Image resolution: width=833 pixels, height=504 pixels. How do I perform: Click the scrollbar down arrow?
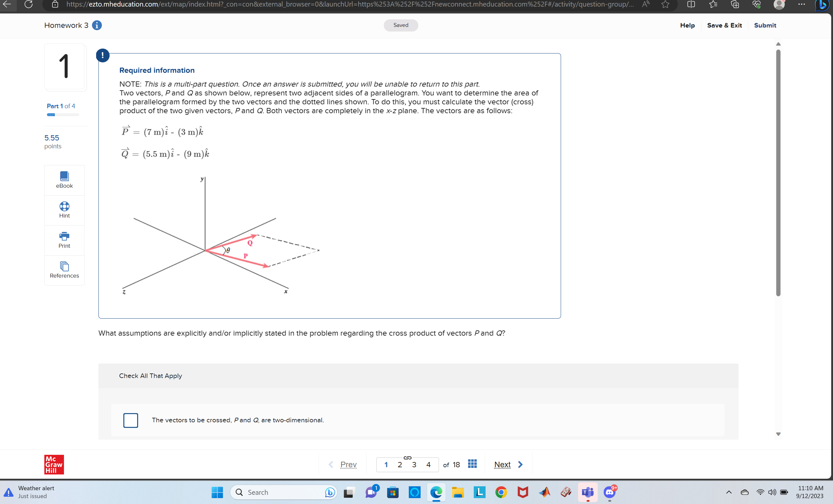pos(778,434)
